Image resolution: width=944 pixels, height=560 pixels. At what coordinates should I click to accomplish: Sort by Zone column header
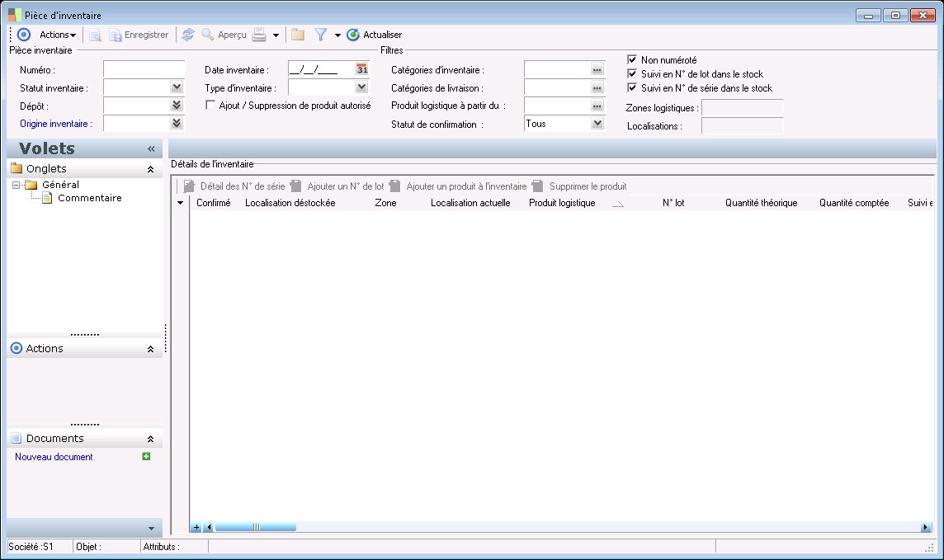point(385,204)
